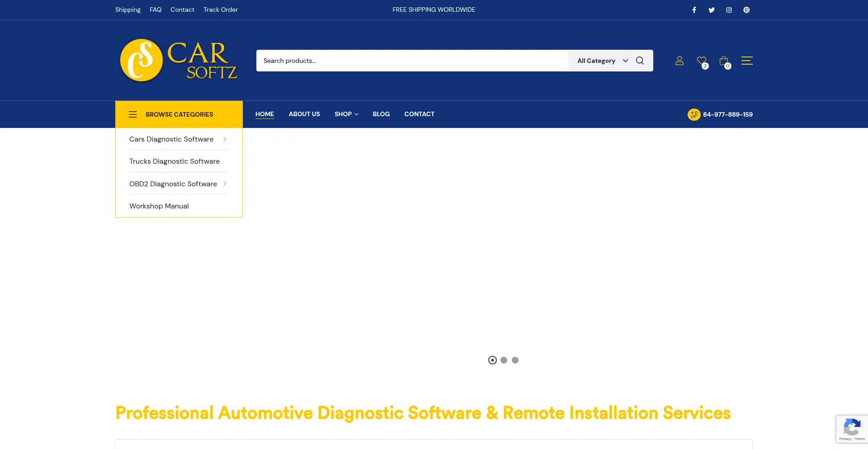Switch to the second slide dot

[x=504, y=360]
